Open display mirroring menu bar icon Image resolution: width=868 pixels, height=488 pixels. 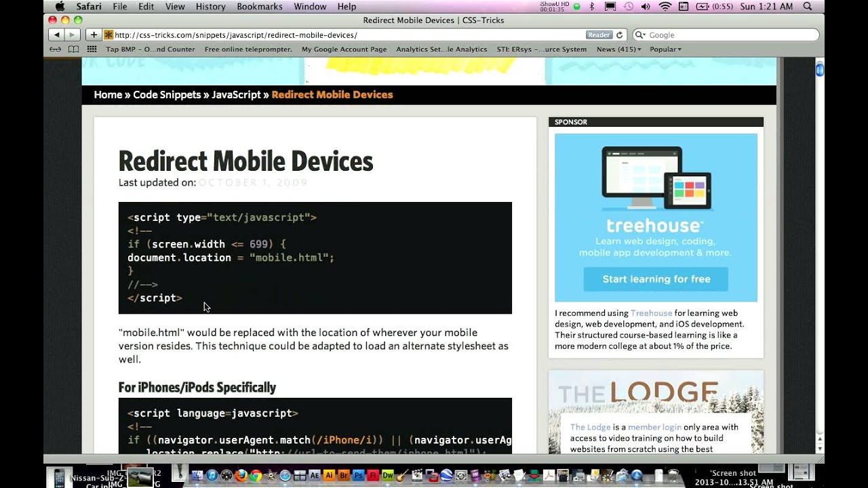coord(610,6)
